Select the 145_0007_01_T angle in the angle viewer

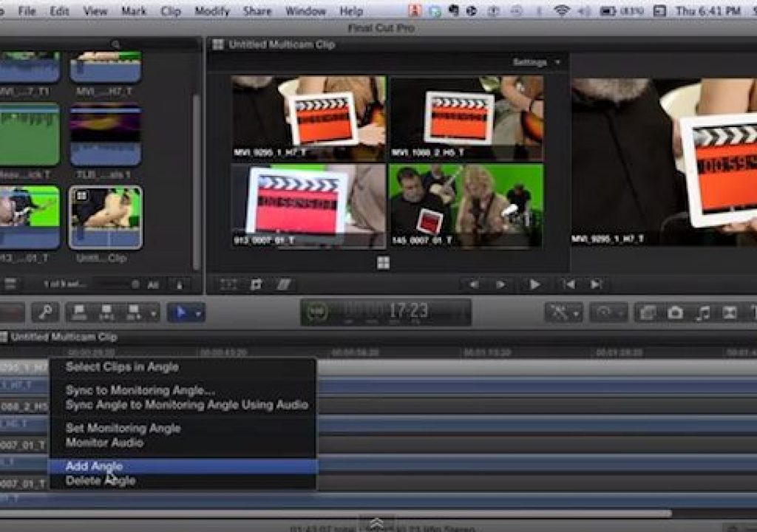(466, 205)
